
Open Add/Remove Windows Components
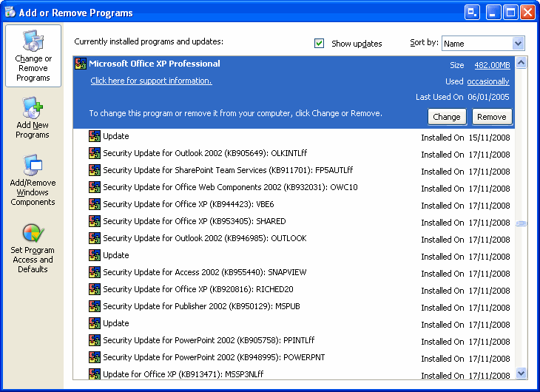pos(33,180)
